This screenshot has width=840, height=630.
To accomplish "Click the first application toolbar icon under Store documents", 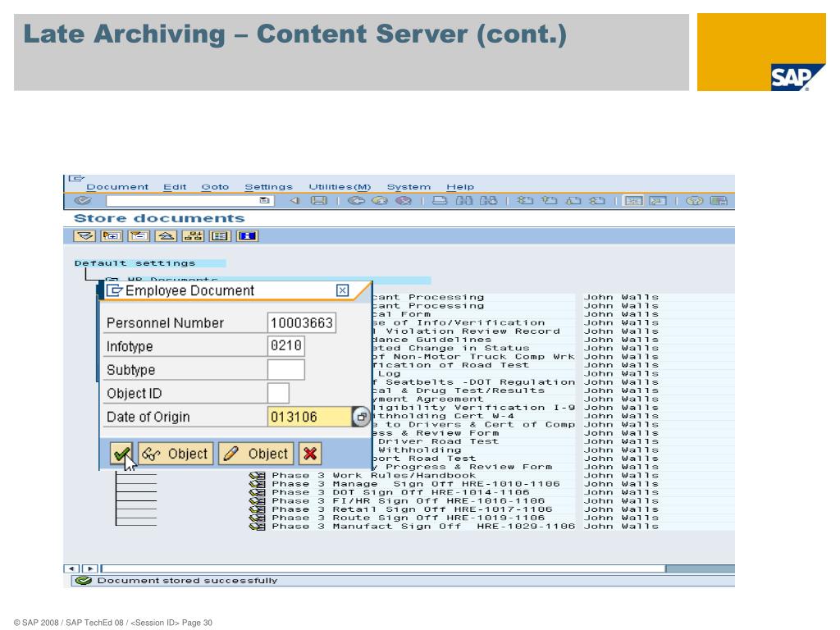I will click(84, 235).
